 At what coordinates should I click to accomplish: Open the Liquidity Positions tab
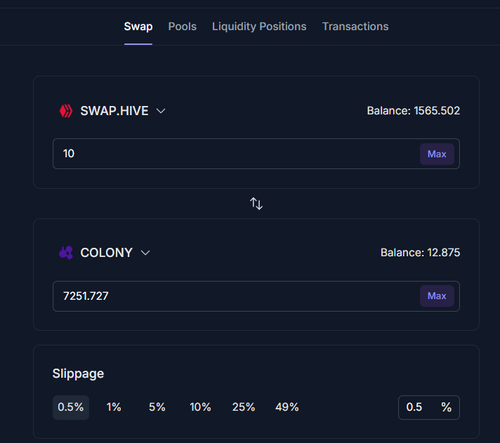pyautogui.click(x=259, y=26)
